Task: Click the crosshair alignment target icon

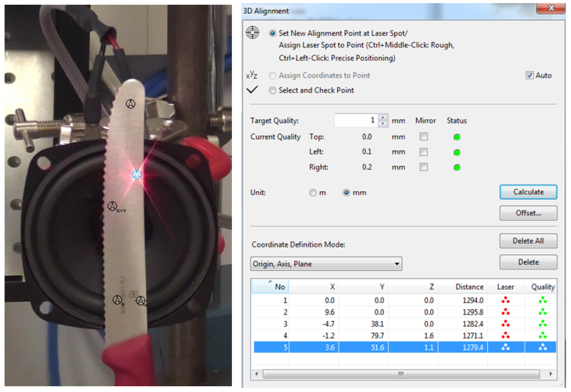Action: coord(252,33)
